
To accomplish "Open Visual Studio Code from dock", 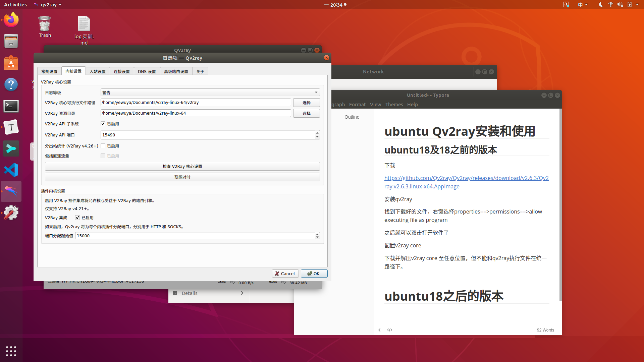I will click(11, 170).
